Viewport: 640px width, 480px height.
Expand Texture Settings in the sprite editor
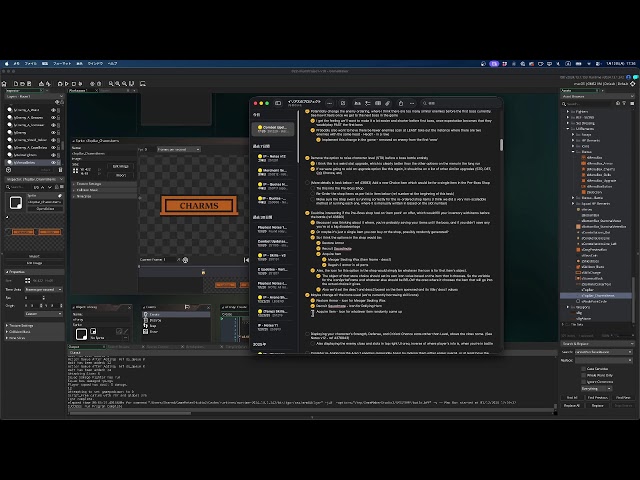pyautogui.click(x=104, y=184)
